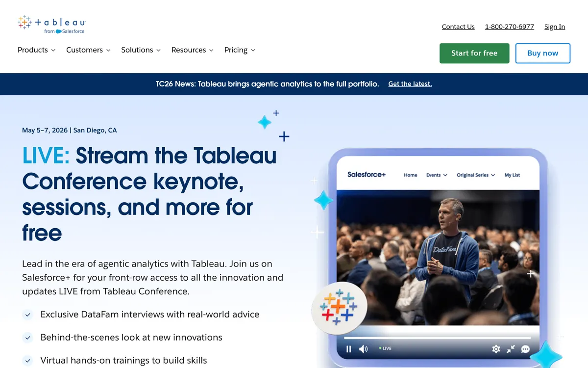Click Start for free button
The image size is (588, 368).
(474, 53)
